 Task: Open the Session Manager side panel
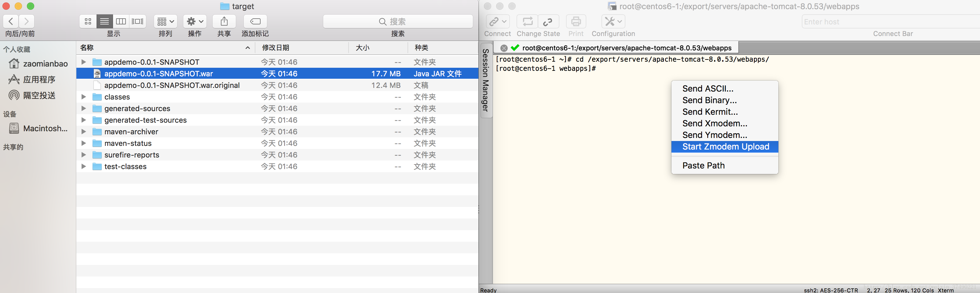[x=486, y=80]
